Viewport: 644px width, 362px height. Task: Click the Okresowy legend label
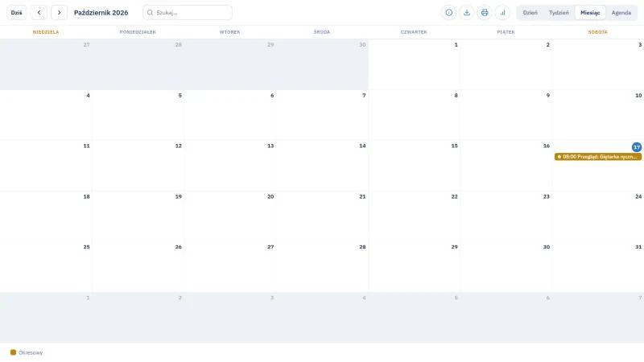pyautogui.click(x=31, y=352)
